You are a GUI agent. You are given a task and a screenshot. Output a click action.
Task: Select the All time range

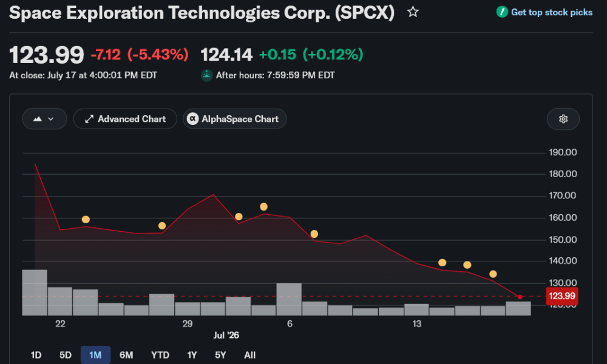click(249, 355)
